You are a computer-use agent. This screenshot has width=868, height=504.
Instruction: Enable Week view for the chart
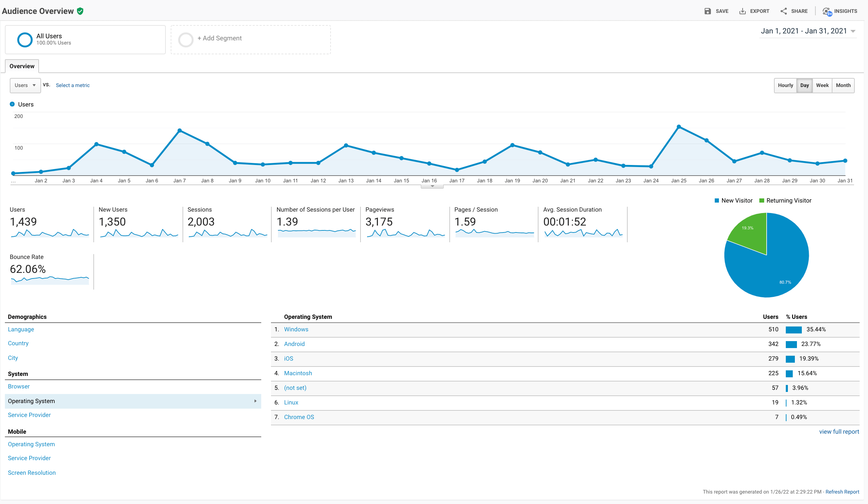pos(822,85)
